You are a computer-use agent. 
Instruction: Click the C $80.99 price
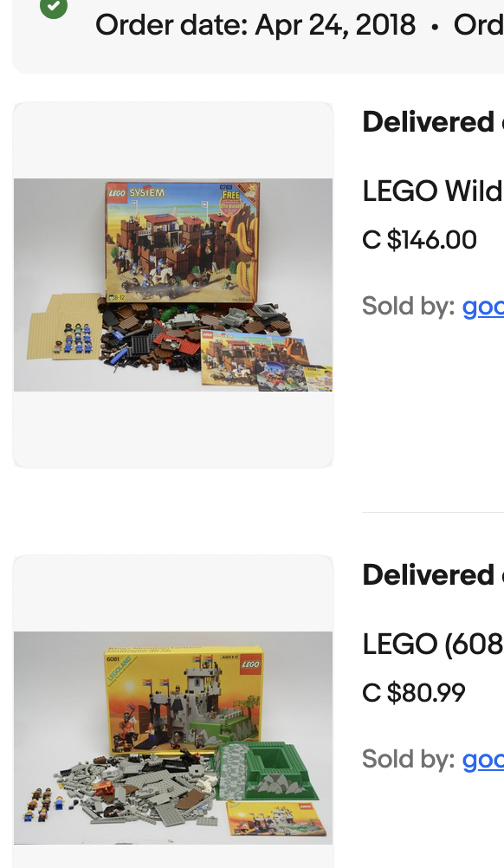414,692
